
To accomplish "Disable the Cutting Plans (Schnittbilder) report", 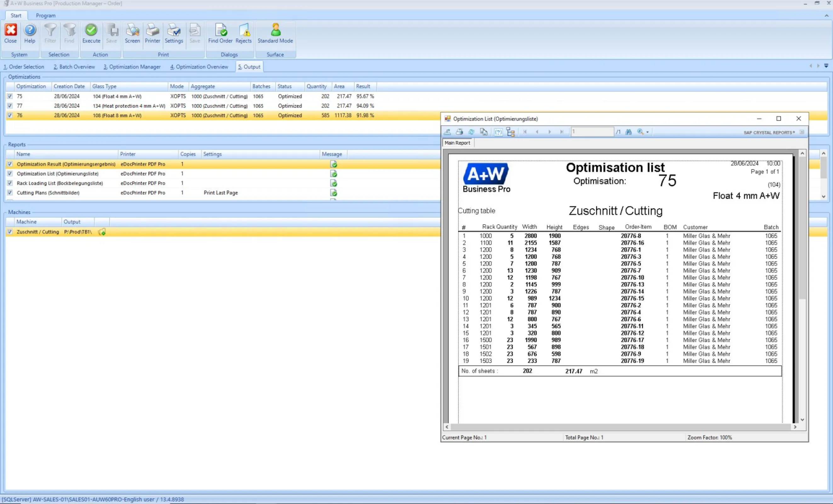I will (9, 193).
